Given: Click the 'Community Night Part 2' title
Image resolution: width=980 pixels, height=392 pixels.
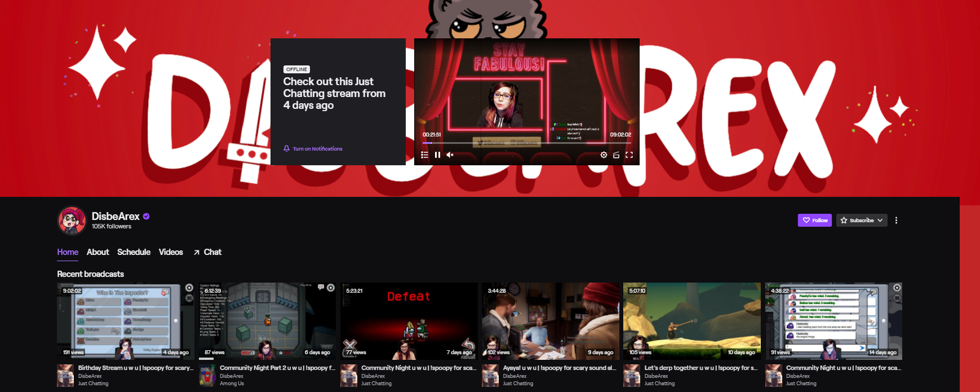Looking at the screenshot, I should (x=277, y=368).
